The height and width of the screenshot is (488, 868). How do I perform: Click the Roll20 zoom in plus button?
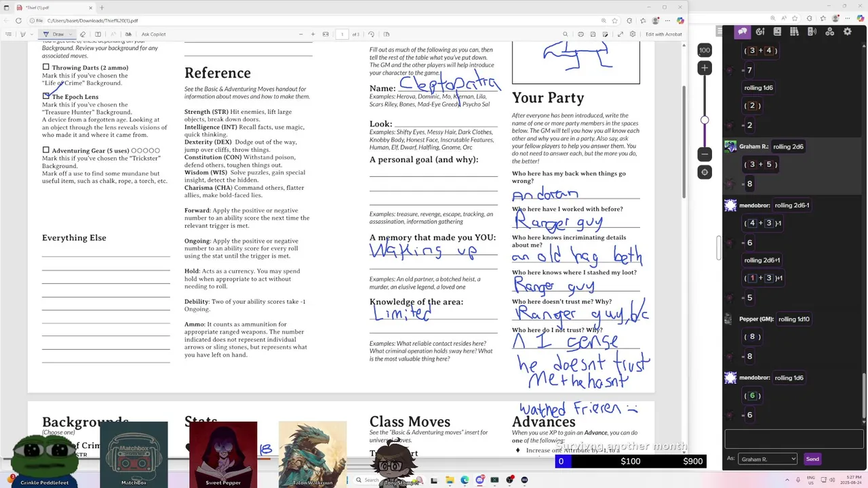(x=705, y=68)
